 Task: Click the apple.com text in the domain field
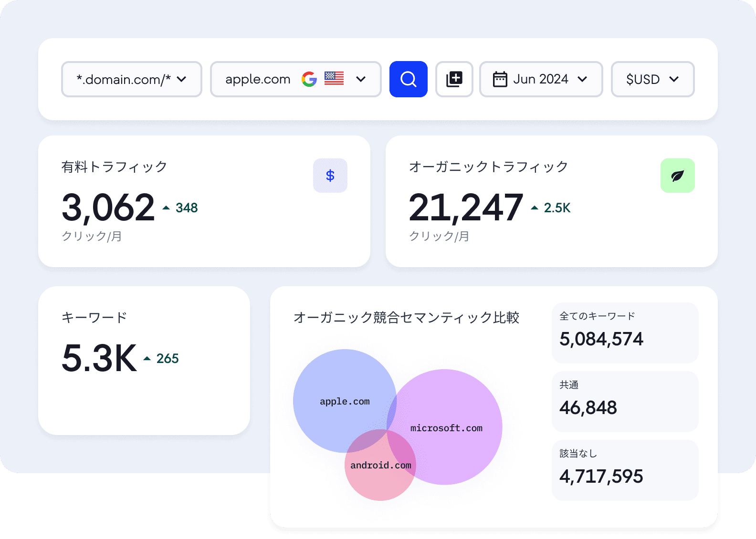point(258,79)
